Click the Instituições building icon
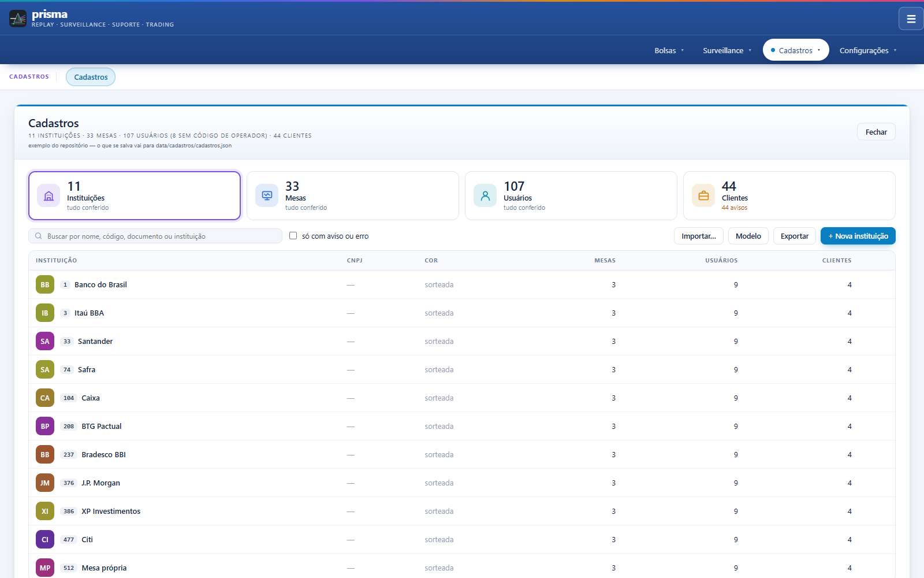The height and width of the screenshot is (578, 924). (49, 195)
